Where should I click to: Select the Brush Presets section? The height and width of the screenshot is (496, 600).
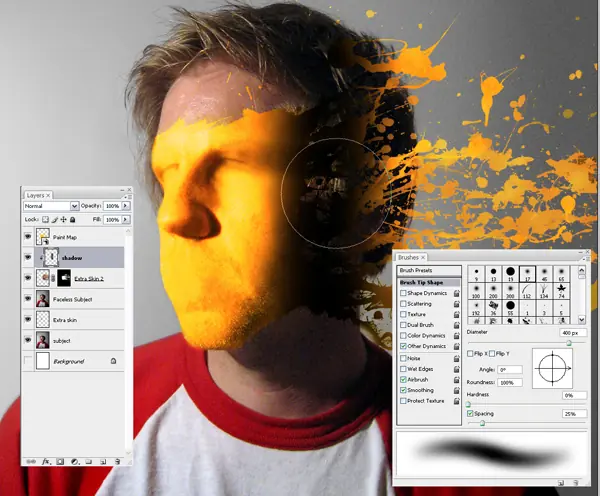429,270
